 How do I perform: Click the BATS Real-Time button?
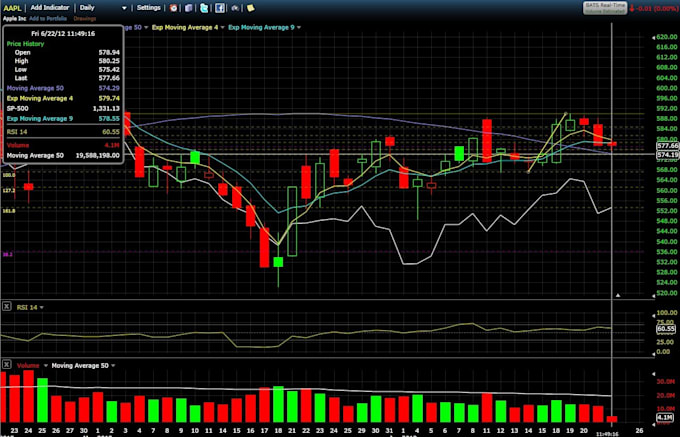(605, 8)
